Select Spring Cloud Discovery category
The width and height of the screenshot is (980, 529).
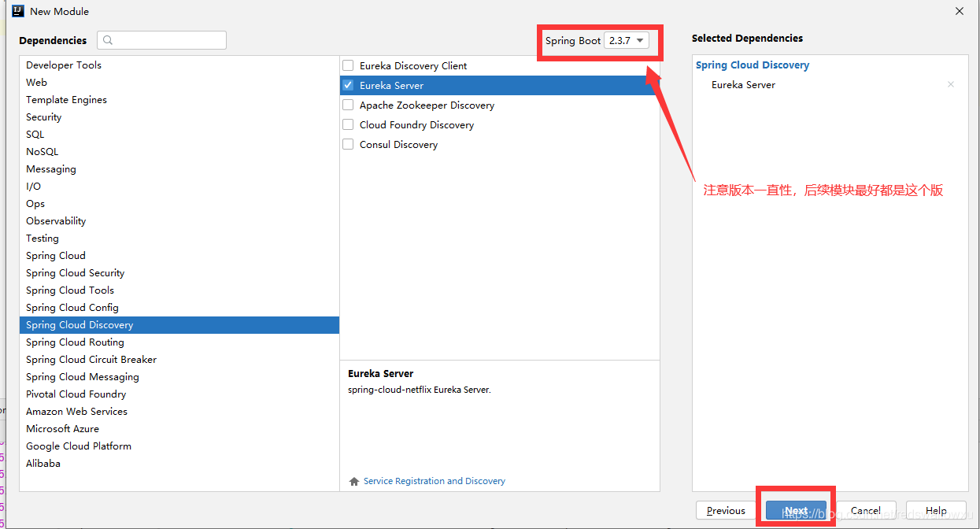[179, 325]
